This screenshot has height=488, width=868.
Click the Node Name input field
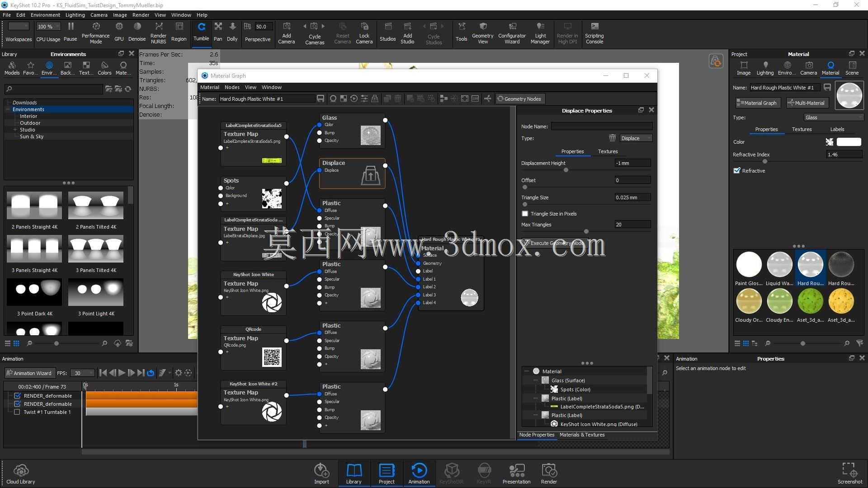click(601, 127)
